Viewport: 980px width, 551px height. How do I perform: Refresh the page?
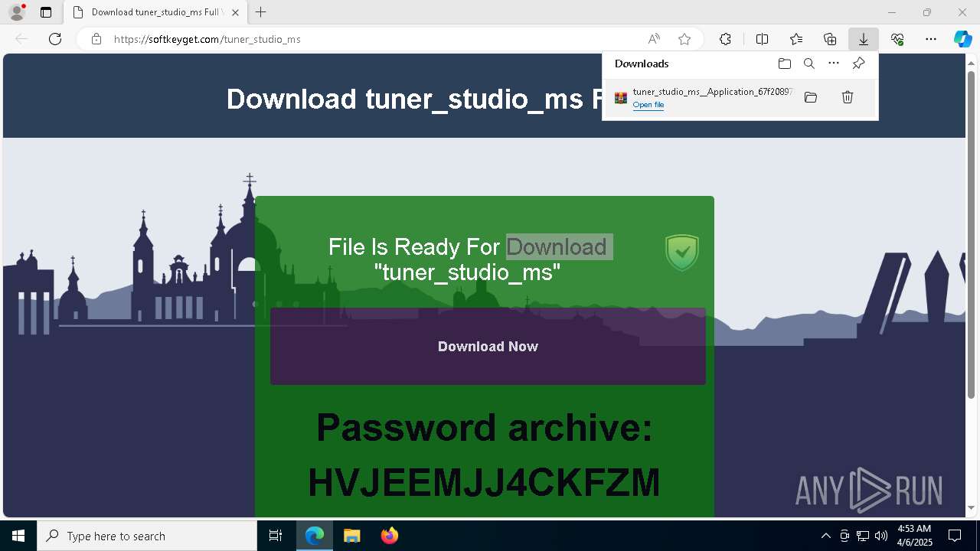(55, 39)
